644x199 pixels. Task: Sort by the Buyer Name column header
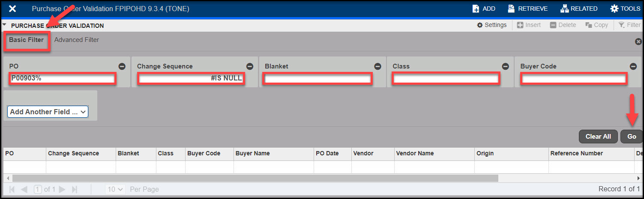(x=274, y=154)
